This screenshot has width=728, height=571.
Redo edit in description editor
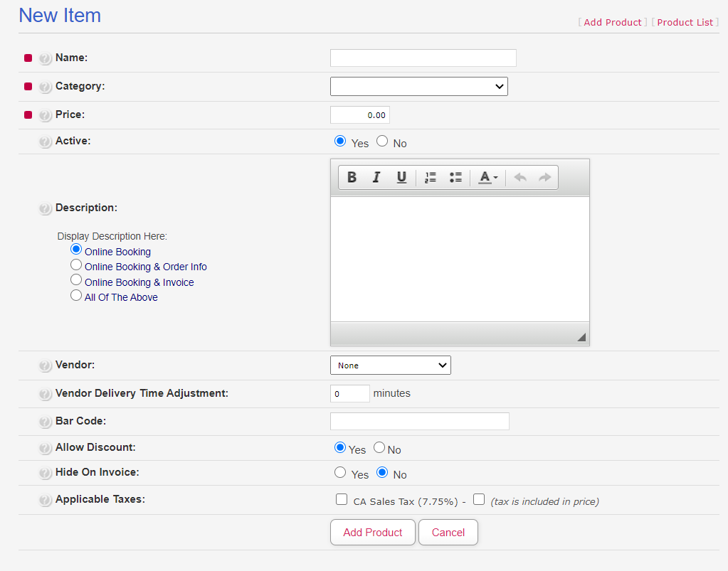tap(544, 177)
